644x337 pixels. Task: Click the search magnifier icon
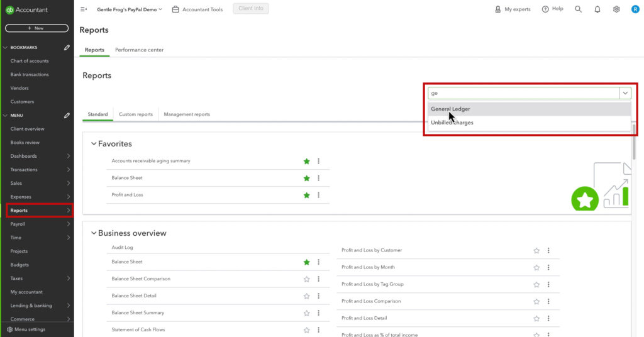tap(579, 9)
